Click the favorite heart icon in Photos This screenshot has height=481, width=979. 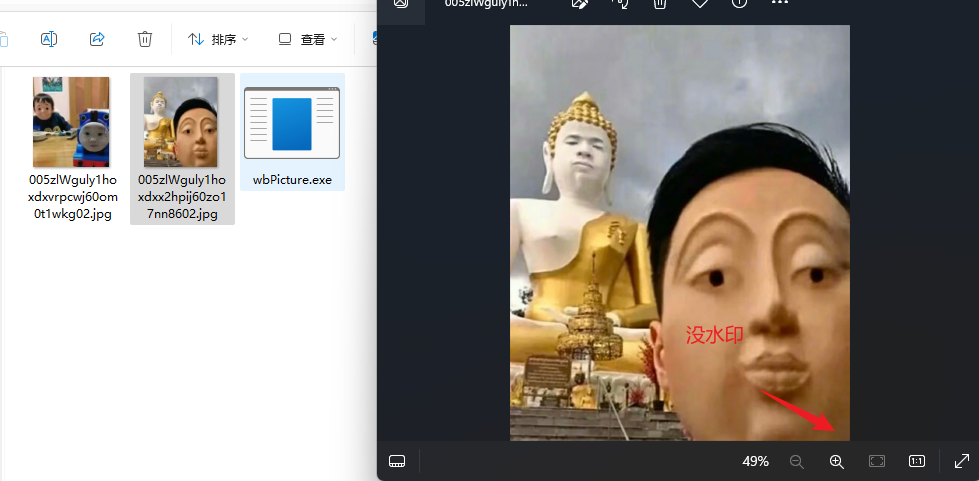tap(699, 3)
